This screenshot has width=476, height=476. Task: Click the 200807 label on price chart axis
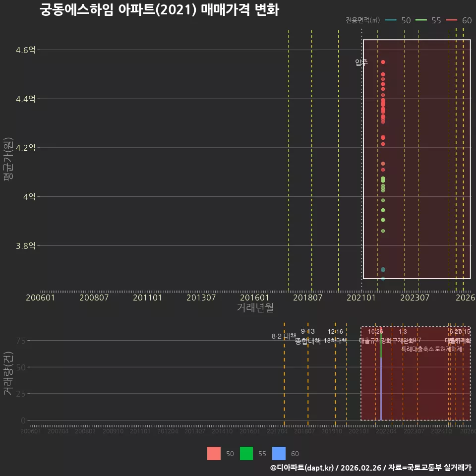[94, 297]
